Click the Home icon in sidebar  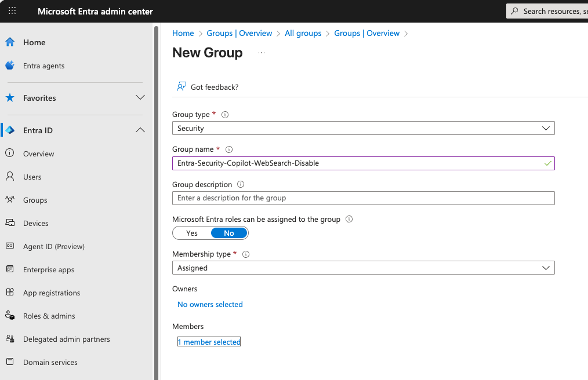(x=10, y=42)
